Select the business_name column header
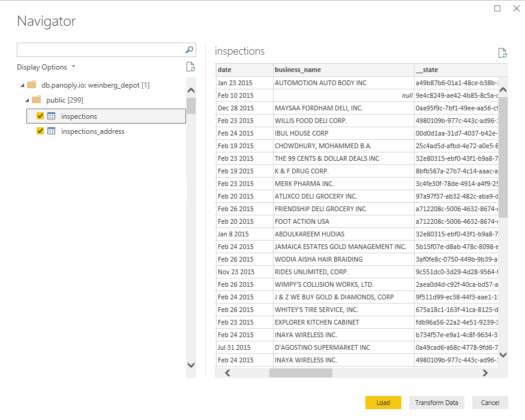 pyautogui.click(x=343, y=70)
